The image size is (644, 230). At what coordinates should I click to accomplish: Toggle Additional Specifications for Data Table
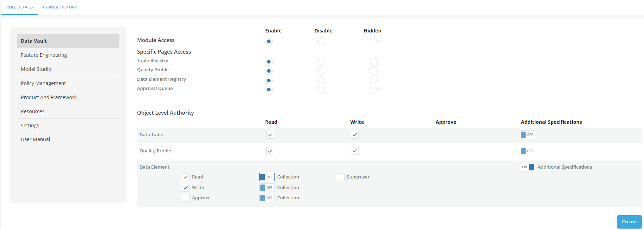tap(527, 135)
